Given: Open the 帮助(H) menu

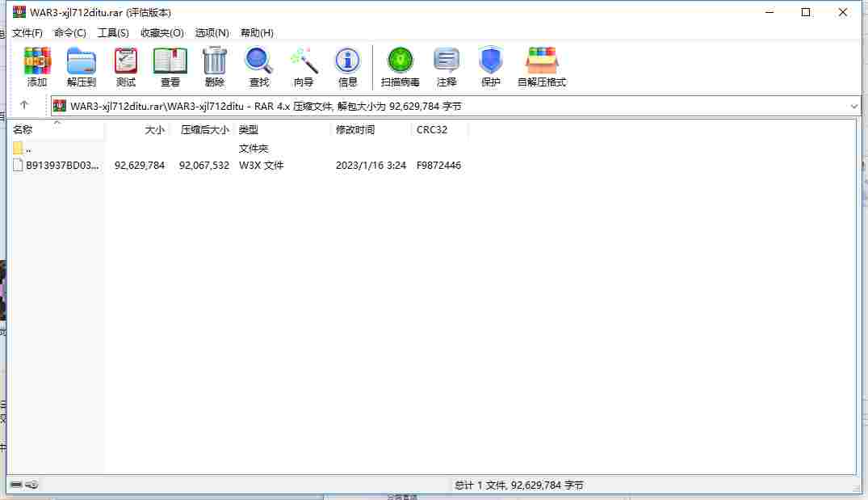Looking at the screenshot, I should (x=257, y=32).
